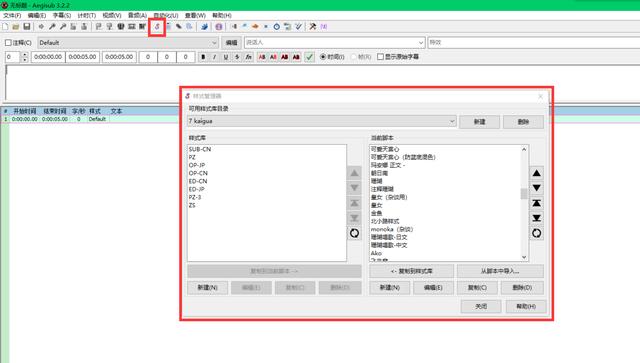Viewport: 640px width, 363px height.
Task: Move current script style to bottom
Action: click(x=537, y=218)
